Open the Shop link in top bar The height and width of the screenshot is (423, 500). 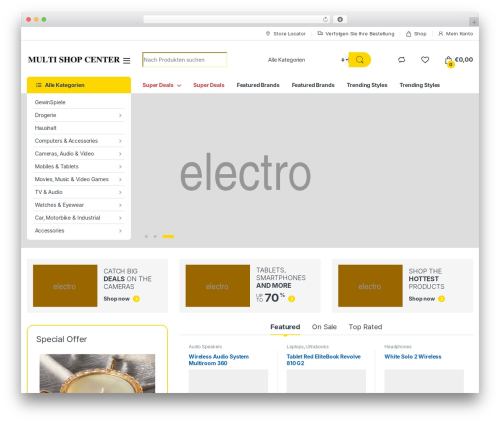pyautogui.click(x=420, y=34)
